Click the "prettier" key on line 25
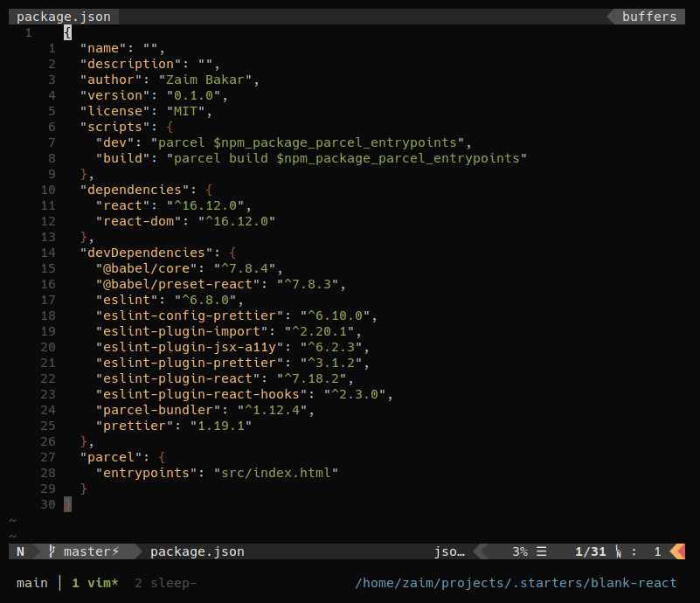 135,426
